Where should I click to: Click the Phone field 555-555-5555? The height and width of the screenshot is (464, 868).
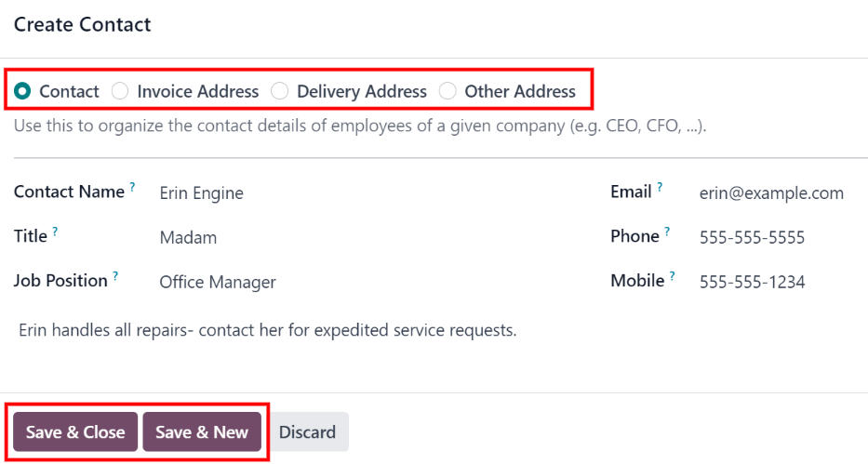point(752,238)
